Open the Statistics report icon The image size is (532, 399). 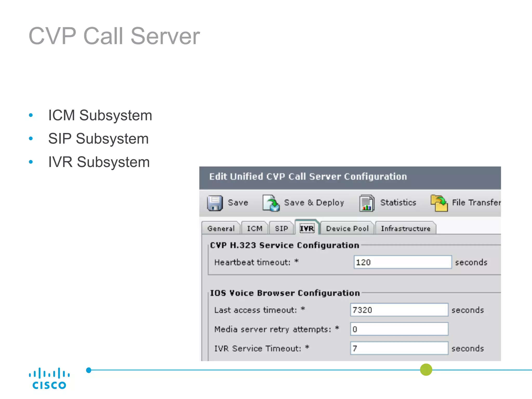(367, 203)
